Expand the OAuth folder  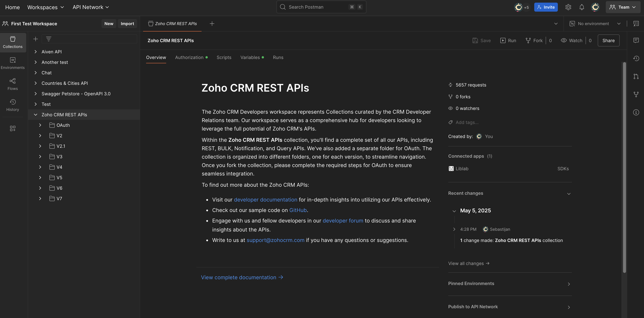click(40, 125)
